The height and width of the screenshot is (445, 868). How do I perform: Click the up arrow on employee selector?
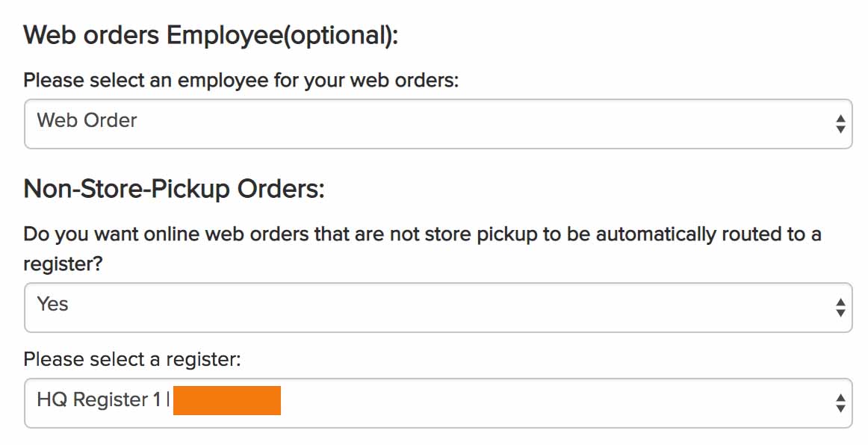tap(840, 119)
